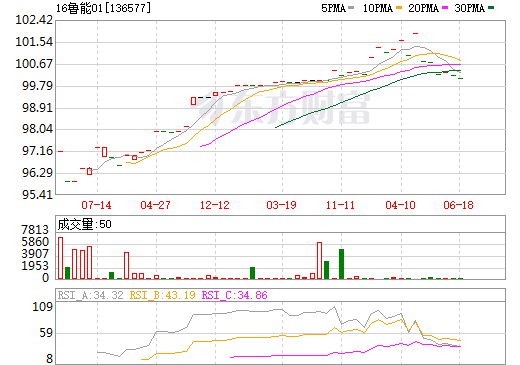Viewport: 520px width, 365px height.
Task: Click the 10PMA orange legend swatch
Action: 399,8
